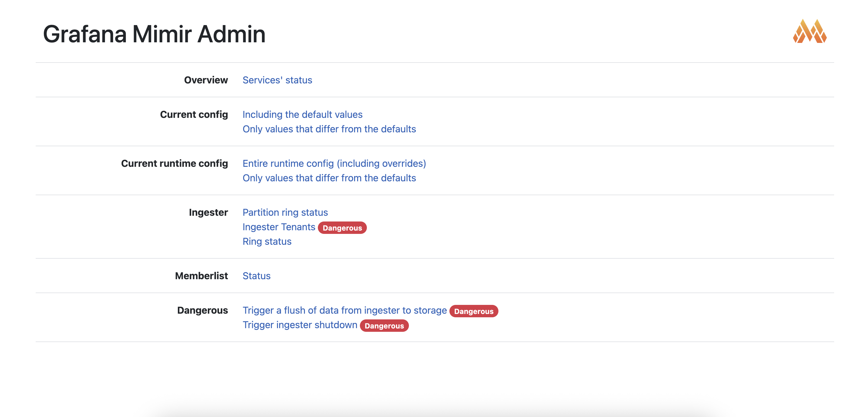The width and height of the screenshot is (868, 417).
Task: Open Partition ring status link
Action: point(285,212)
